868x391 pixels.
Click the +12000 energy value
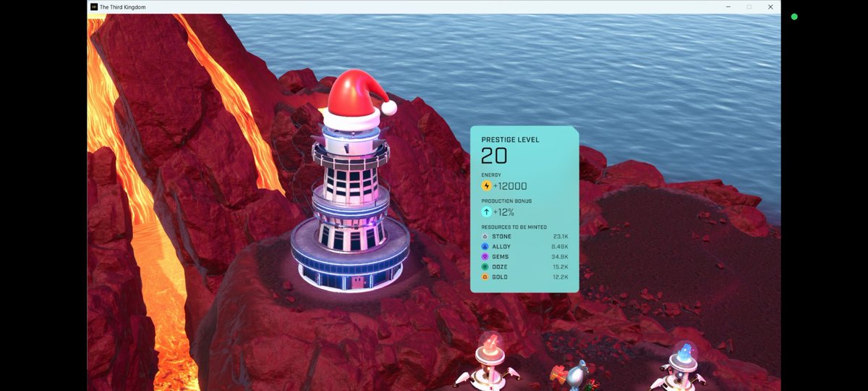point(511,186)
